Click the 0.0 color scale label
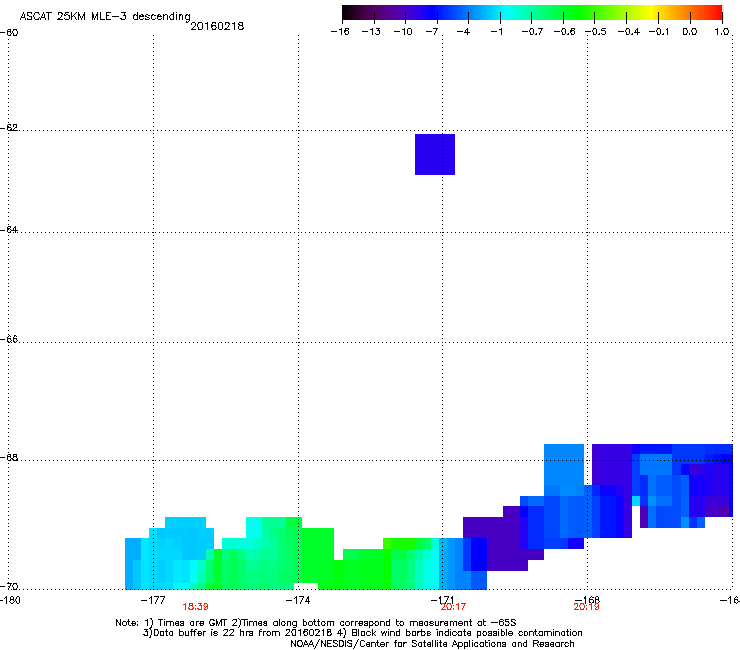 pyautogui.click(x=690, y=32)
